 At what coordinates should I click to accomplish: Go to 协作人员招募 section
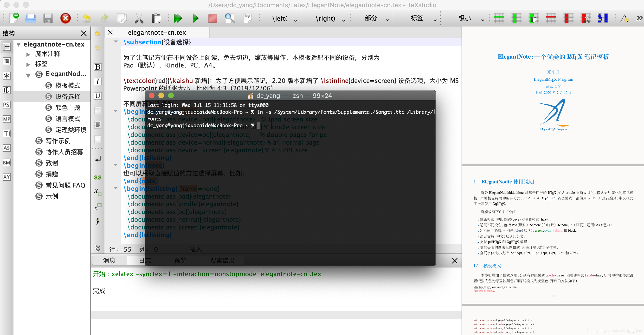[64, 152]
